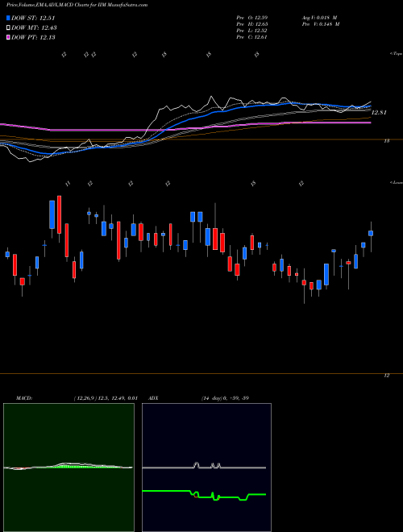
Task: Click the last blue candlestick on the right
Action: (x=371, y=233)
